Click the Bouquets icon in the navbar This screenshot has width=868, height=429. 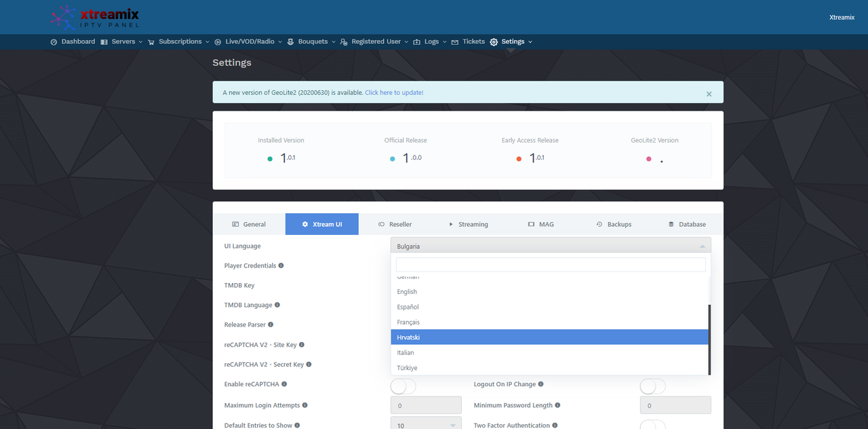pyautogui.click(x=290, y=42)
